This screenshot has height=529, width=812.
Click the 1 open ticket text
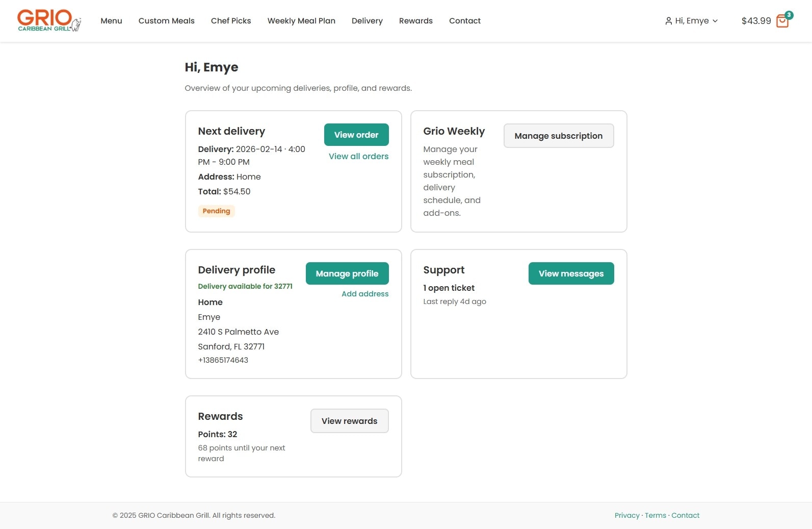point(449,288)
